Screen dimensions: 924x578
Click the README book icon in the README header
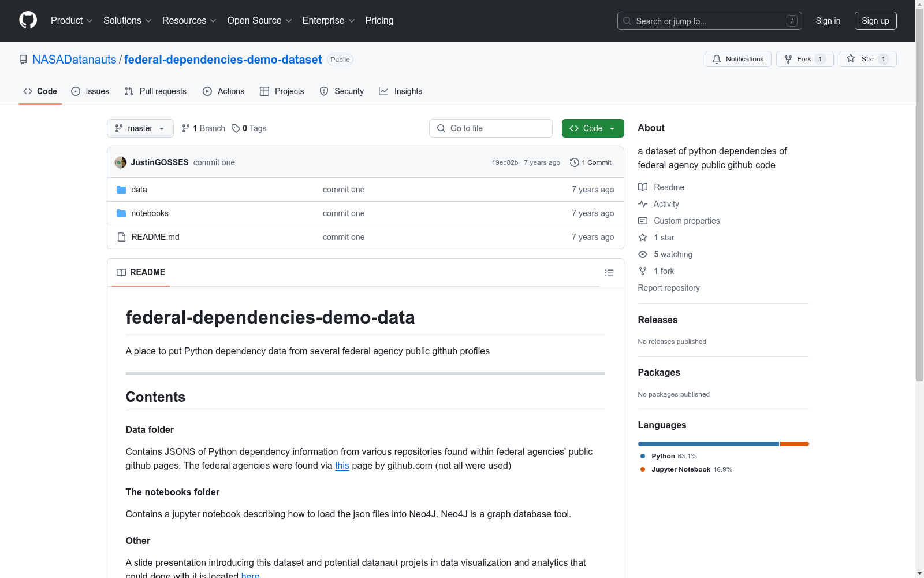pos(121,272)
